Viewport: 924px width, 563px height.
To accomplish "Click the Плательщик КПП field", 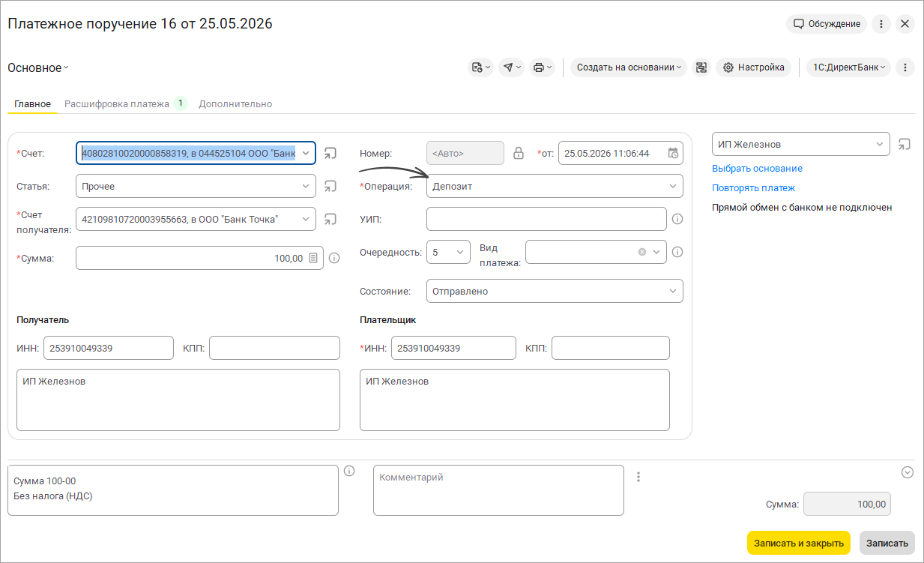I will pyautogui.click(x=611, y=348).
